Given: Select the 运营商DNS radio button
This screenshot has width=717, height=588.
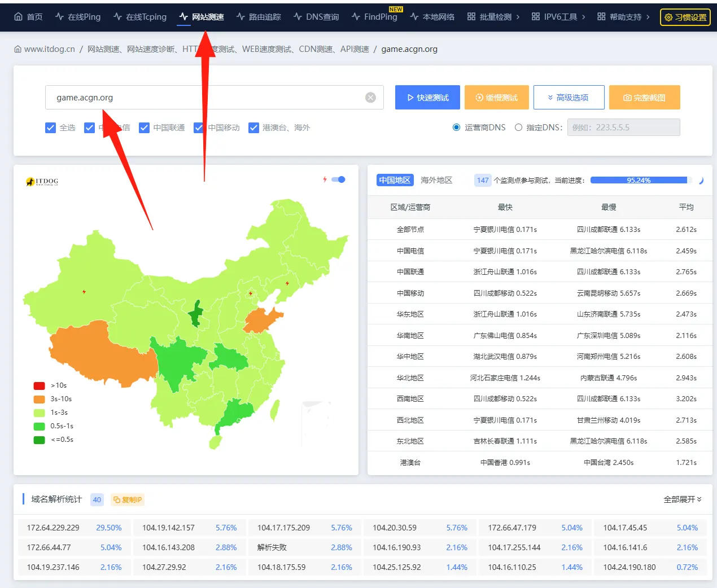Looking at the screenshot, I should click(x=456, y=128).
